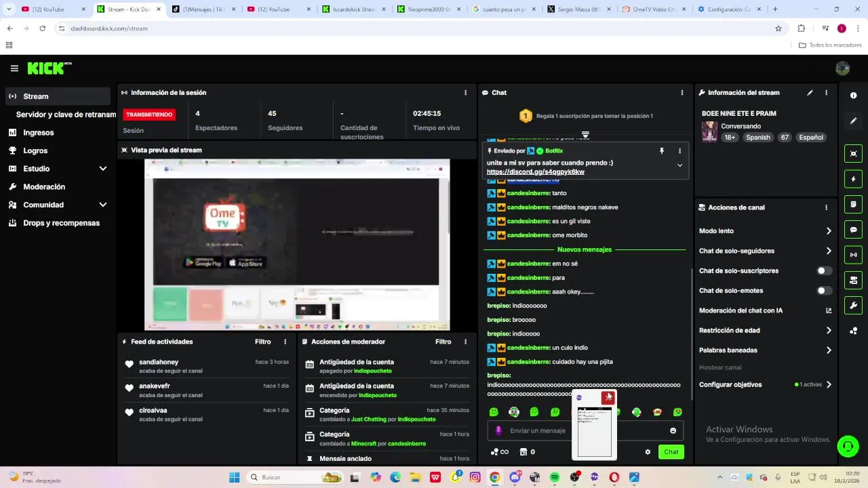Bookmark this page with the star icon
This screenshot has height=488, width=868.
pos(778,28)
